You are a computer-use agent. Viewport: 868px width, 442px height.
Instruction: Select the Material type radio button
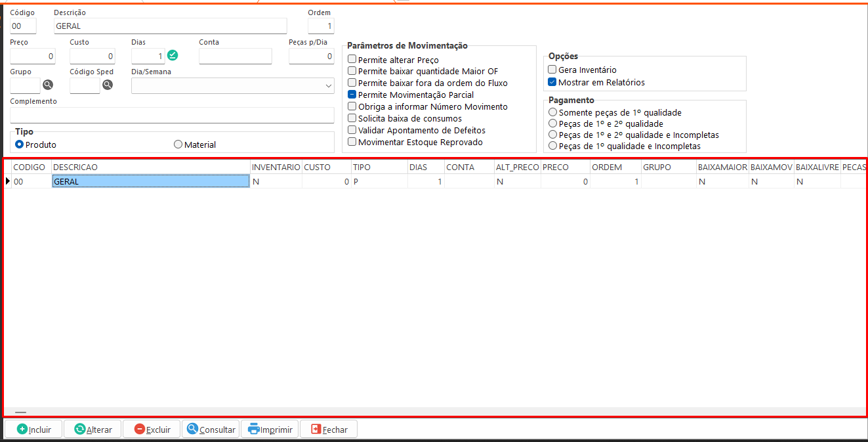click(178, 144)
